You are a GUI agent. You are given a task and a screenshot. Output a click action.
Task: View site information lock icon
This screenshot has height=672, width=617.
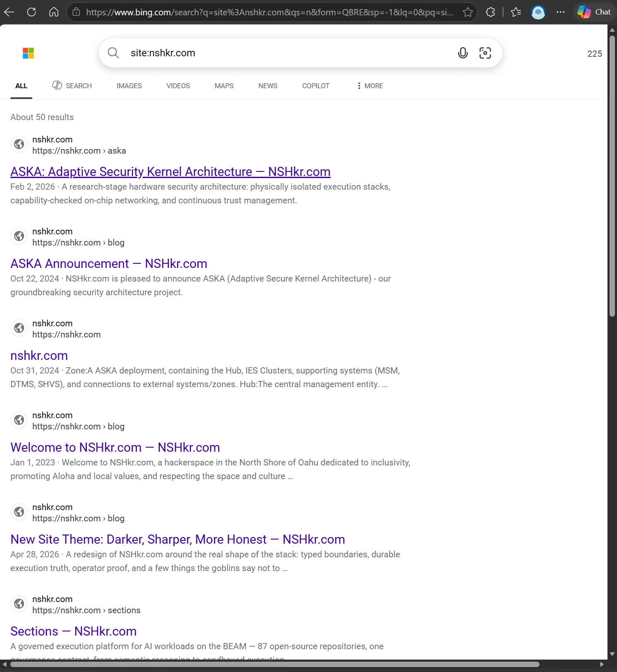pos(76,12)
